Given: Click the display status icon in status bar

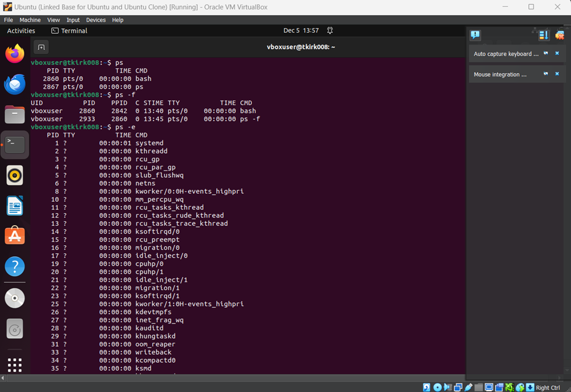Looking at the screenshot, I should (x=489, y=387).
